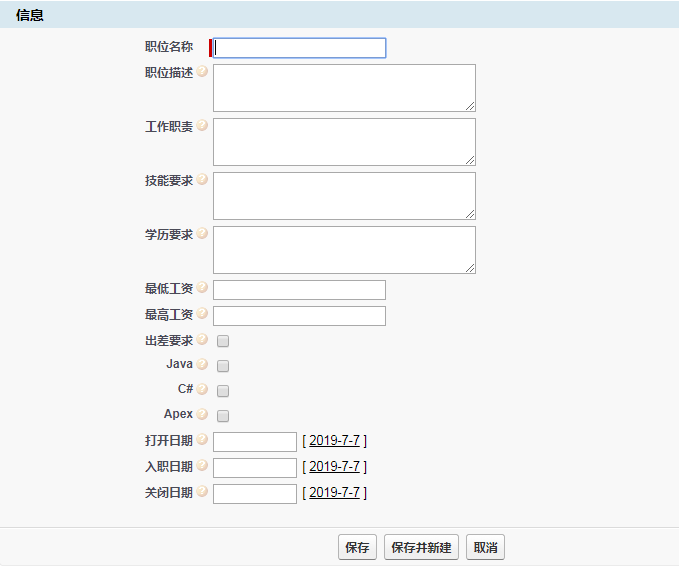Check the Java checkbox
Screen dimensions: 679x567
point(223,366)
